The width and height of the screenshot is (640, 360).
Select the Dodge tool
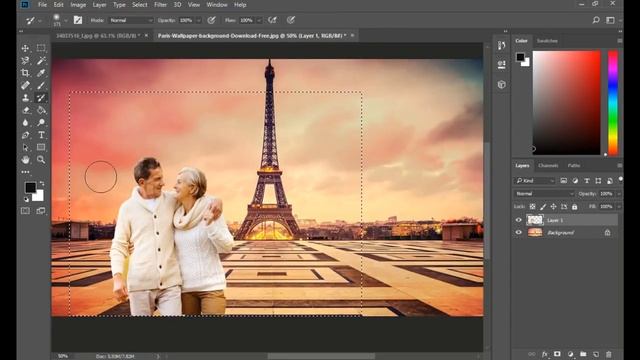pyautogui.click(x=41, y=122)
